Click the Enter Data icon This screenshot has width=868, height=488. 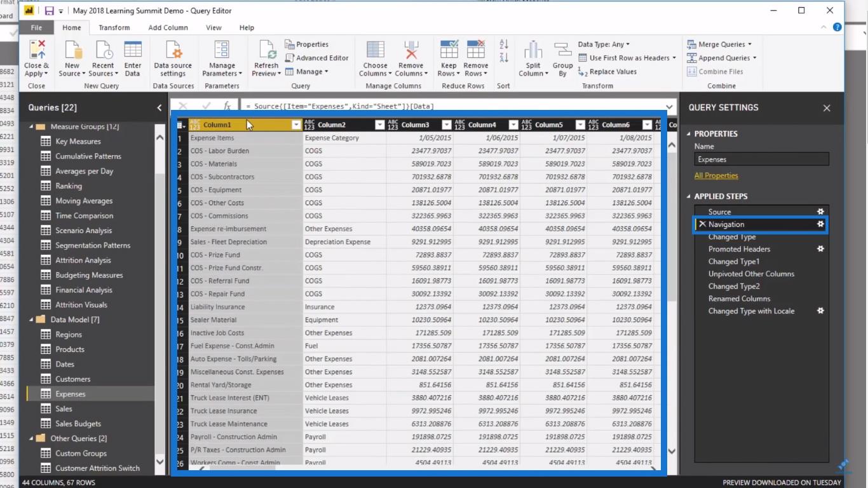click(x=133, y=50)
